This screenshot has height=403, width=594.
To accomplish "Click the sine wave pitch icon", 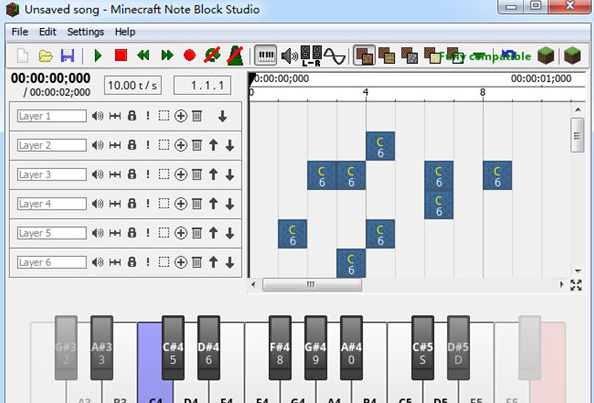I will [x=335, y=56].
